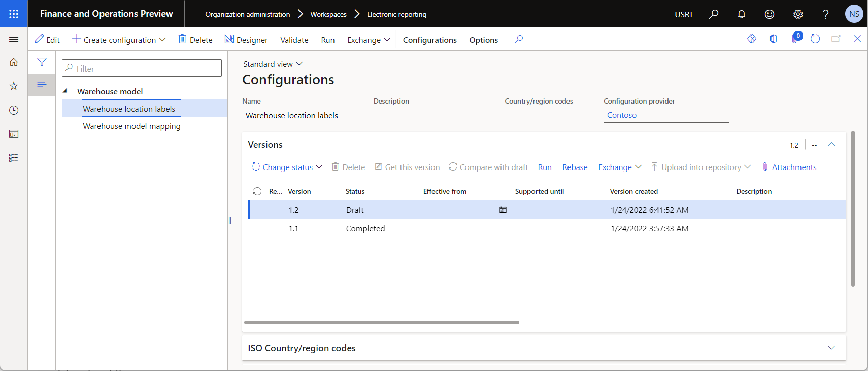Click Validate in the action pane
The height and width of the screenshot is (371, 868).
pyautogui.click(x=294, y=40)
